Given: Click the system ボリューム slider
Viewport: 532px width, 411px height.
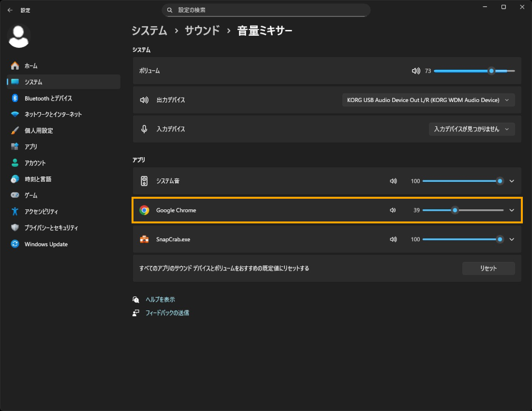Looking at the screenshot, I should tap(474, 71).
